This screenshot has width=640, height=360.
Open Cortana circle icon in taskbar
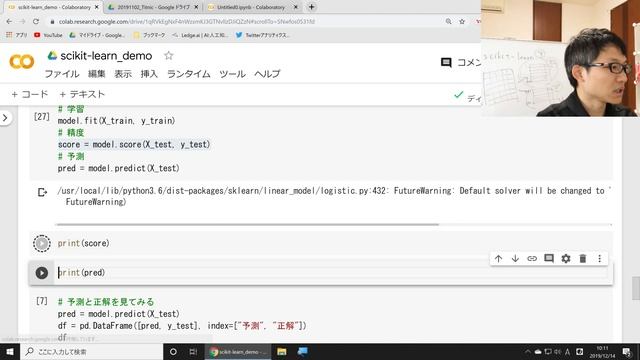(173, 351)
